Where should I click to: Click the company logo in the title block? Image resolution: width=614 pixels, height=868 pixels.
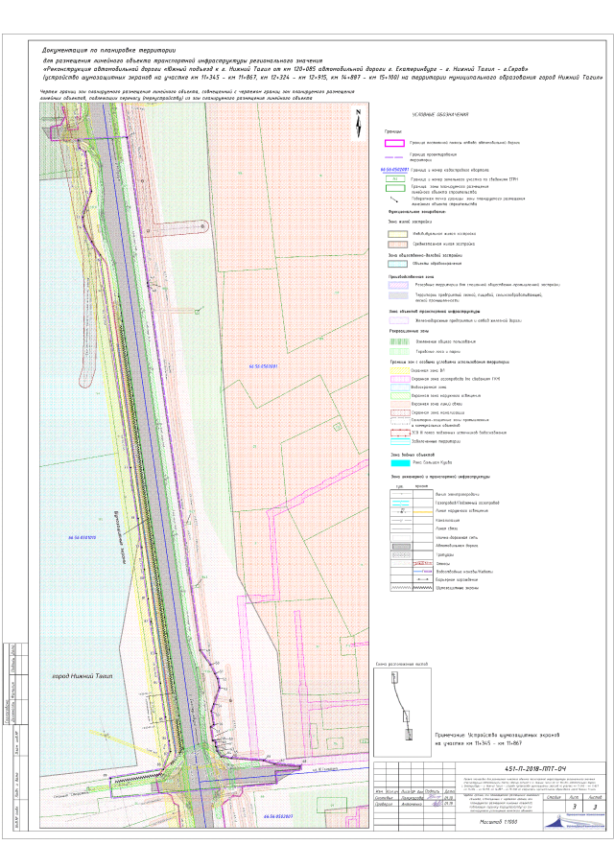pyautogui.click(x=575, y=822)
